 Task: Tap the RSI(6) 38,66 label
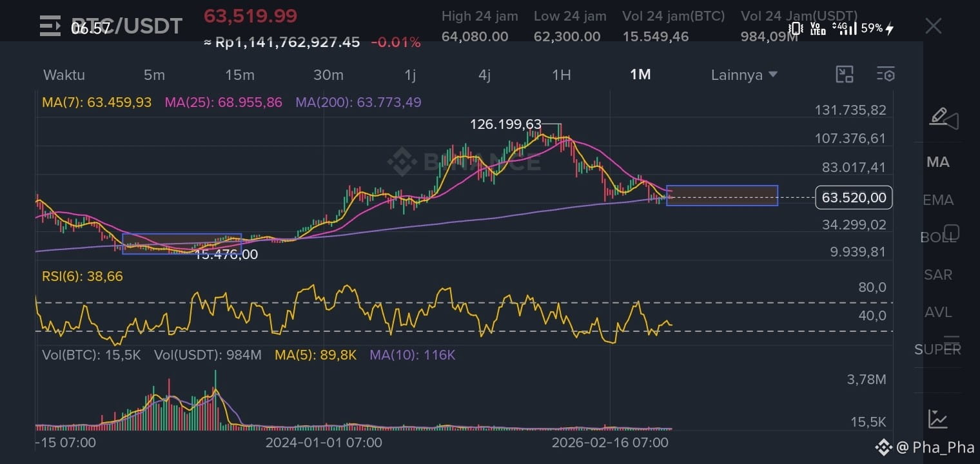83,276
